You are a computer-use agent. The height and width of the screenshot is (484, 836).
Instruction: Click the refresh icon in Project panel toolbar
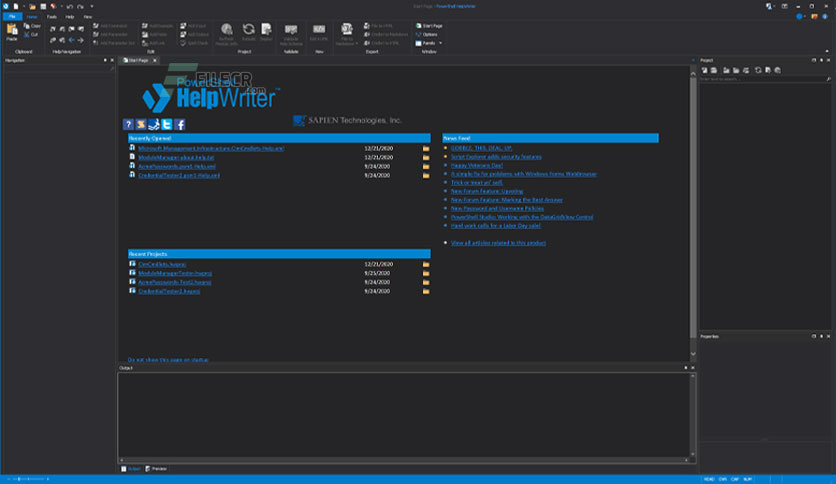(758, 70)
